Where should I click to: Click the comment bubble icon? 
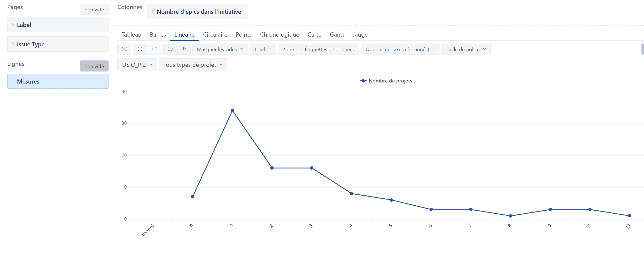point(170,49)
